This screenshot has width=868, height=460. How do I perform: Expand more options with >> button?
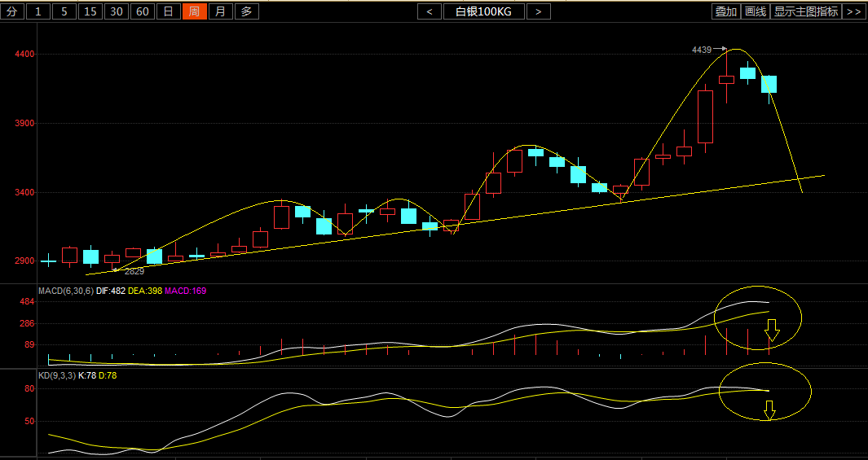(853, 11)
